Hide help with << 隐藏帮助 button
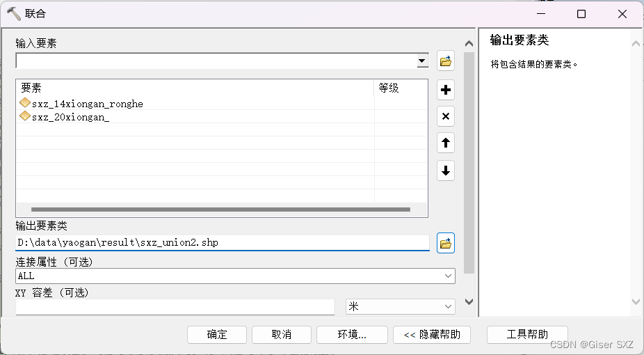 [x=432, y=334]
